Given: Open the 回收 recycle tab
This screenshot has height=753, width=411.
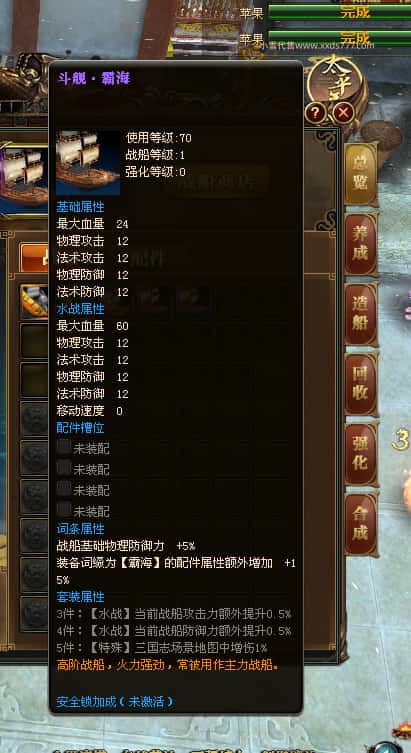Looking at the screenshot, I should click(x=361, y=384).
